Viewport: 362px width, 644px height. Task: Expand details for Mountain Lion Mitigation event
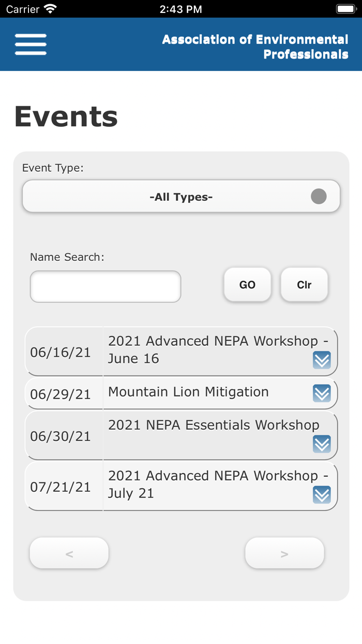[x=322, y=393]
